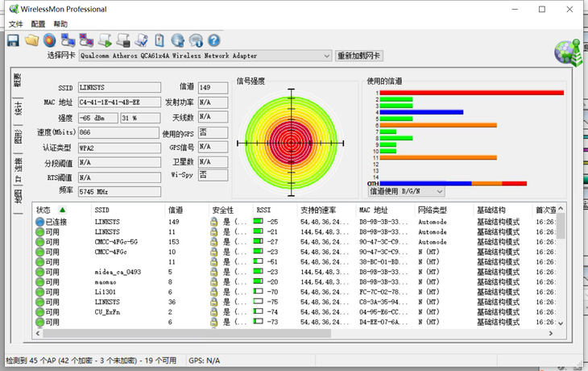Sort list by the MAC 地址 column header

pyautogui.click(x=385, y=210)
